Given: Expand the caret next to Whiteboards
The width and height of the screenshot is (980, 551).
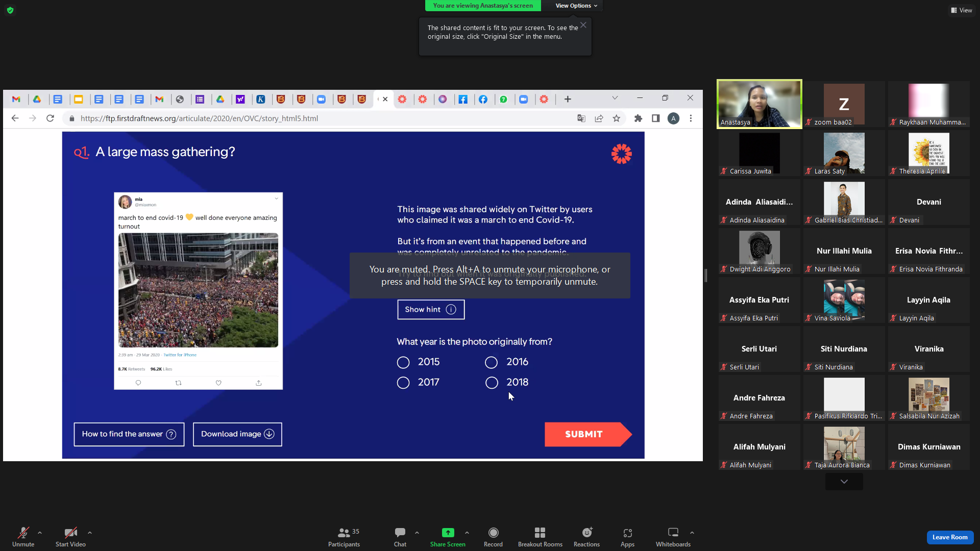Looking at the screenshot, I should click(692, 533).
